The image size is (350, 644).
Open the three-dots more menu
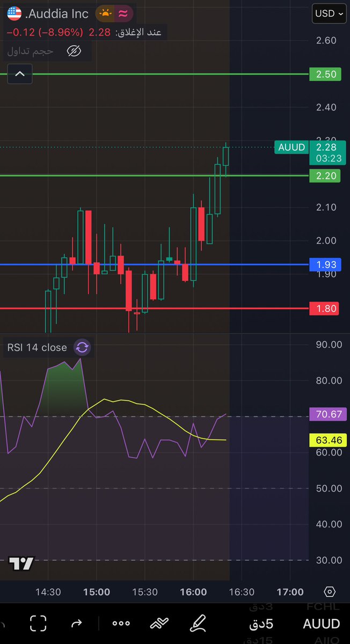(121, 624)
